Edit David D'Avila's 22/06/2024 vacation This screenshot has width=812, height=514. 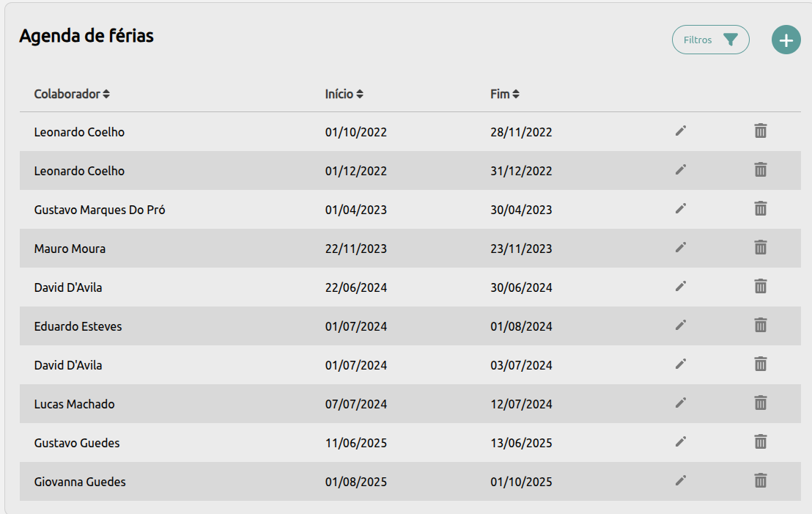click(681, 287)
